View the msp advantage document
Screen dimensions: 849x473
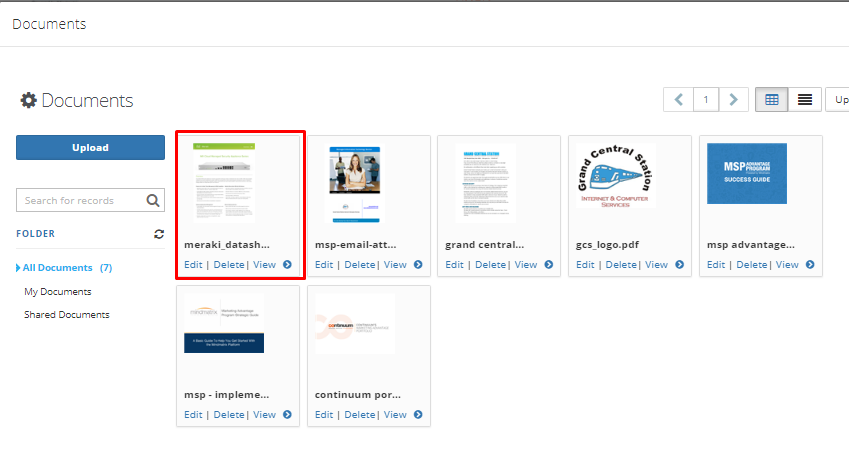787,265
